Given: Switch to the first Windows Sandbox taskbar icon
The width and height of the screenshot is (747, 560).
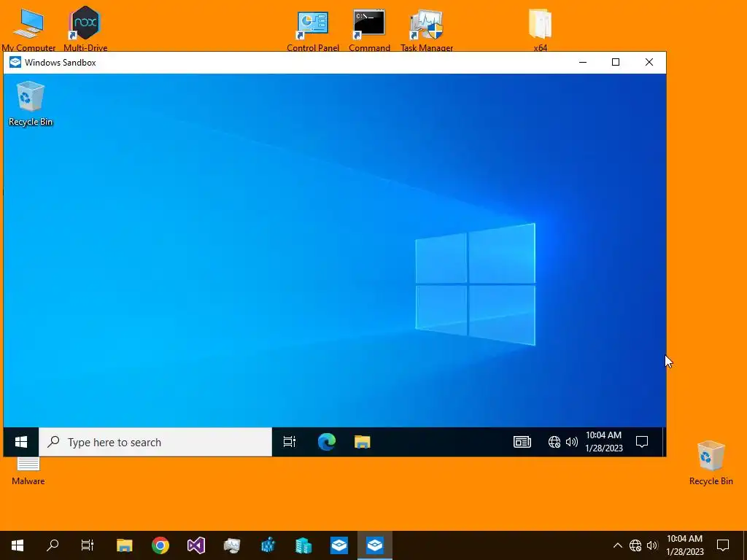Looking at the screenshot, I should tap(339, 545).
